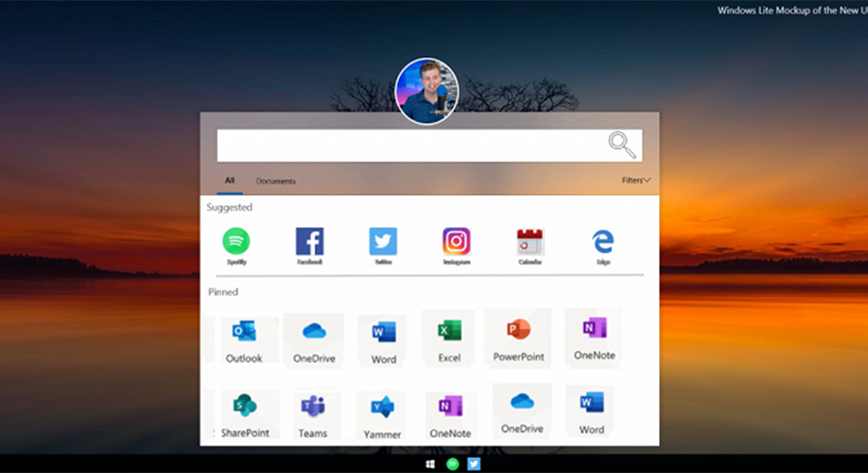Expand the Filters dropdown
This screenshot has height=473, width=868.
click(635, 180)
